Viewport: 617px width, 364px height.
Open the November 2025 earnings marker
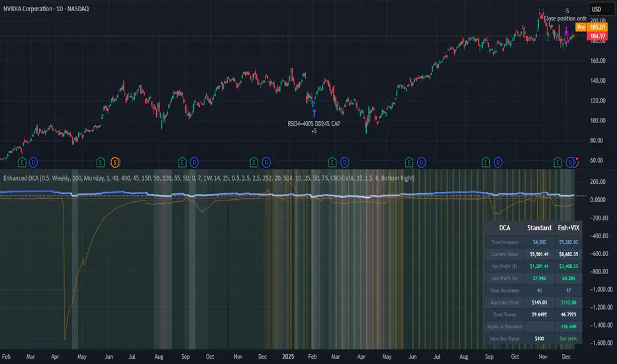tap(558, 162)
